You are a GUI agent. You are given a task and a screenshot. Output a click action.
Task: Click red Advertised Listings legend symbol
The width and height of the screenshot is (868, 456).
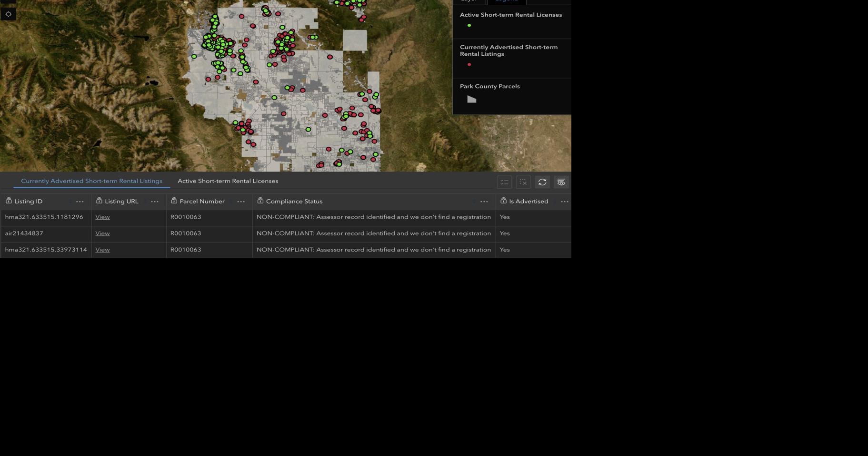click(469, 65)
